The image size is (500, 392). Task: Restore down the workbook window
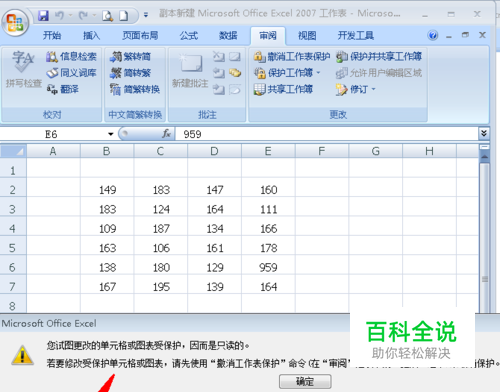[x=465, y=35]
